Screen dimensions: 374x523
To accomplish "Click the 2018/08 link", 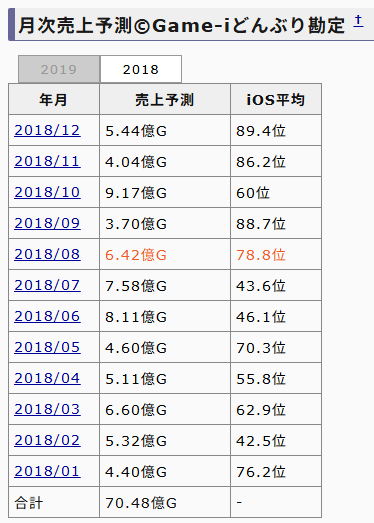I will (x=47, y=254).
